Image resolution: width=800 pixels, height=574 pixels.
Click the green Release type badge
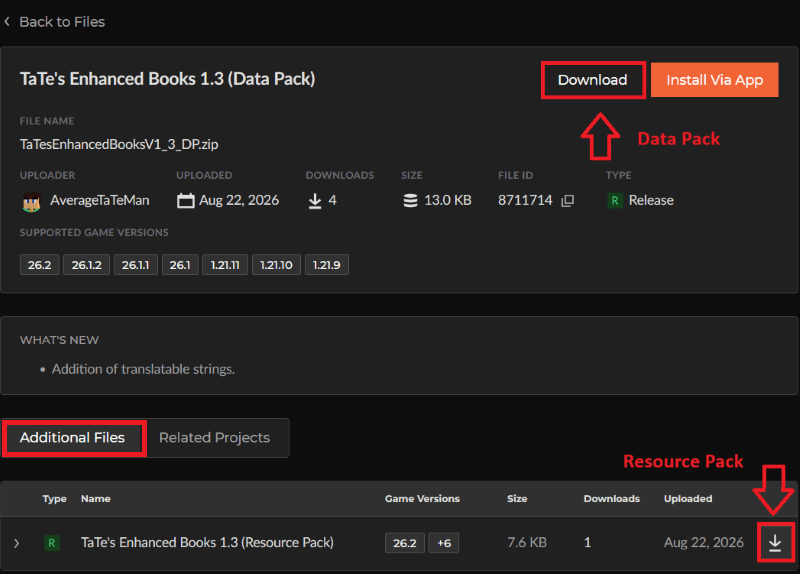point(615,201)
